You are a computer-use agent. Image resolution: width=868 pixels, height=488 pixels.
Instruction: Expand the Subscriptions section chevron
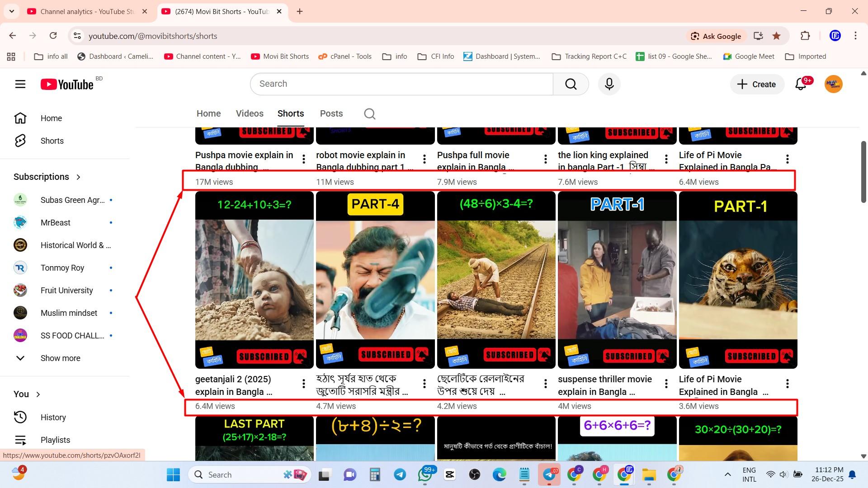coord(78,177)
